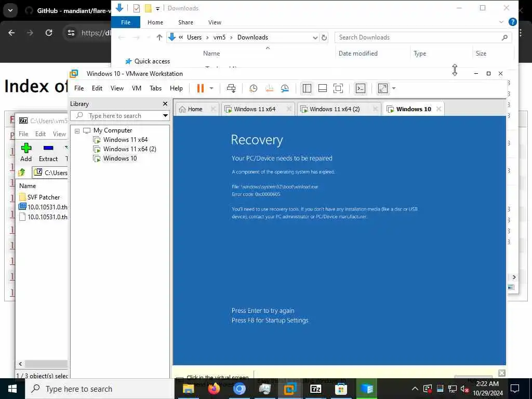The width and height of the screenshot is (532, 399).
Task: Expand the Explorer ribbon chevron
Action: click(x=501, y=22)
